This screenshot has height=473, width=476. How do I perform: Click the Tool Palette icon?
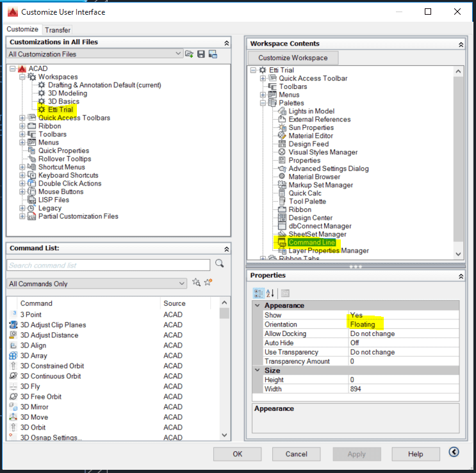click(x=282, y=202)
